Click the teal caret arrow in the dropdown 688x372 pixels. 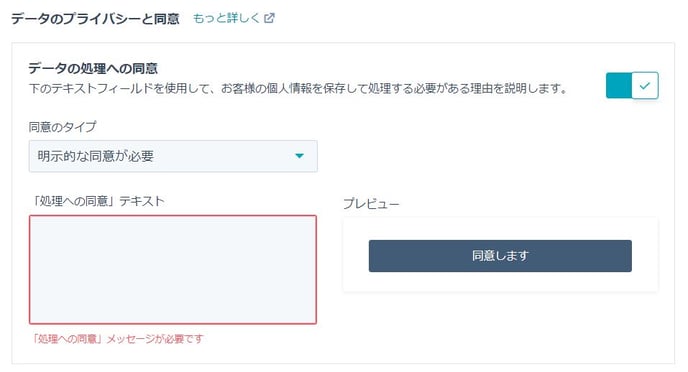299,156
